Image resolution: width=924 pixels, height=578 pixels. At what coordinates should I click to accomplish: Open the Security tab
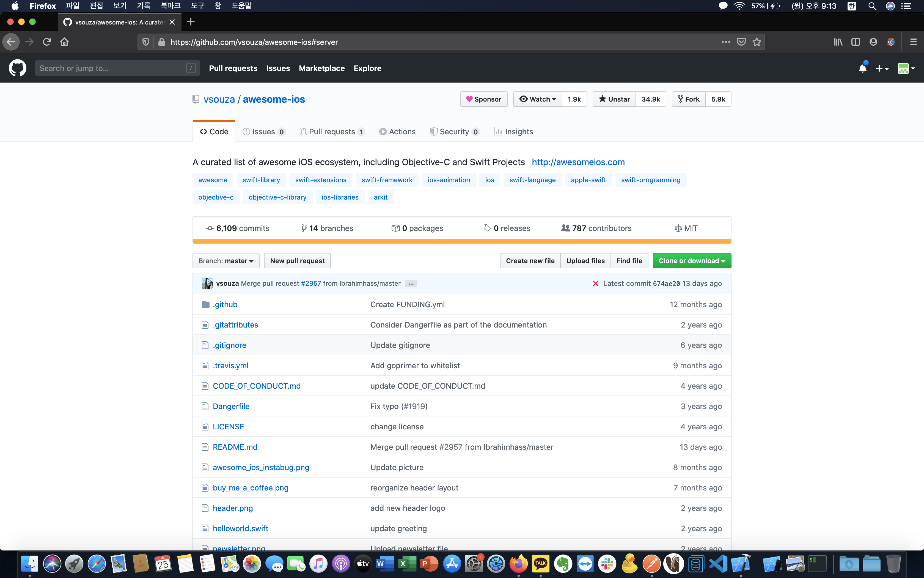point(455,132)
